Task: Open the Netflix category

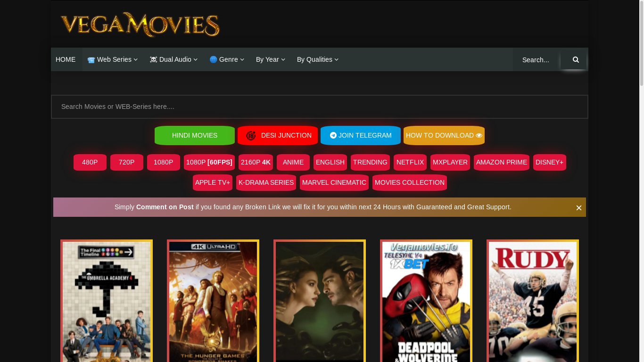Action: point(410,162)
